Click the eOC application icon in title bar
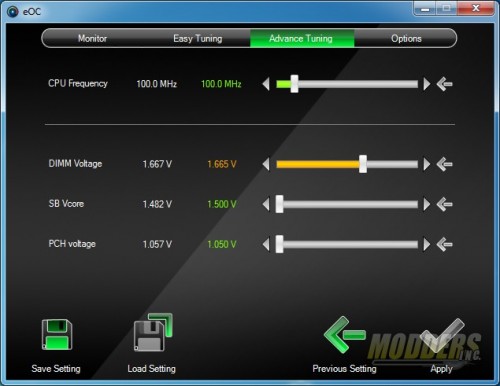 pyautogui.click(x=13, y=12)
